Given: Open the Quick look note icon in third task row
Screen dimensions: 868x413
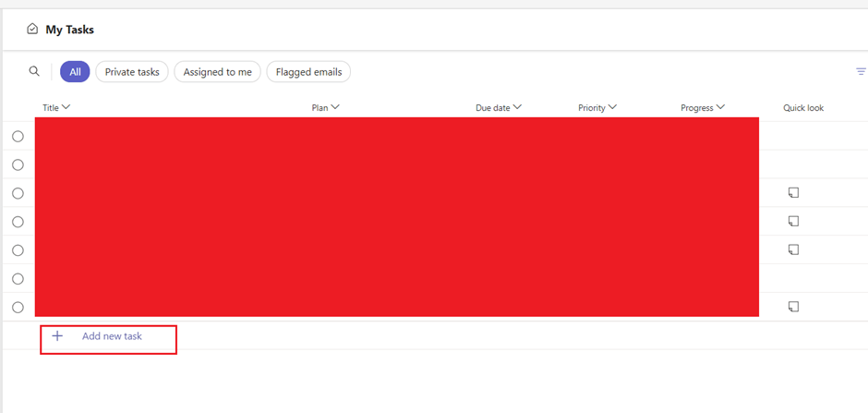Looking at the screenshot, I should (794, 193).
